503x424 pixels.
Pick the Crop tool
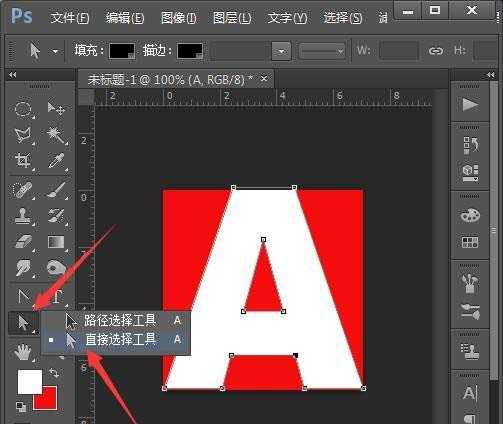(x=23, y=161)
